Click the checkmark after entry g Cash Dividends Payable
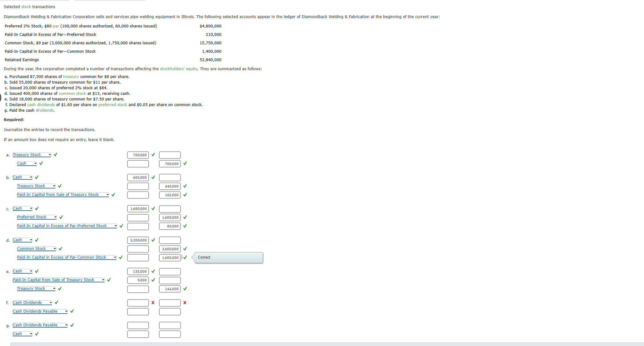Screen dimensions: 644x346 click(72, 325)
